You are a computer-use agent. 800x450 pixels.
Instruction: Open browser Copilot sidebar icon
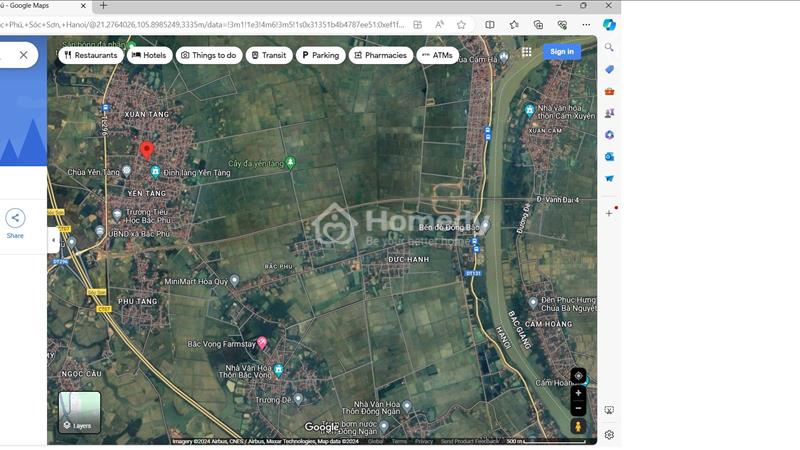(609, 24)
